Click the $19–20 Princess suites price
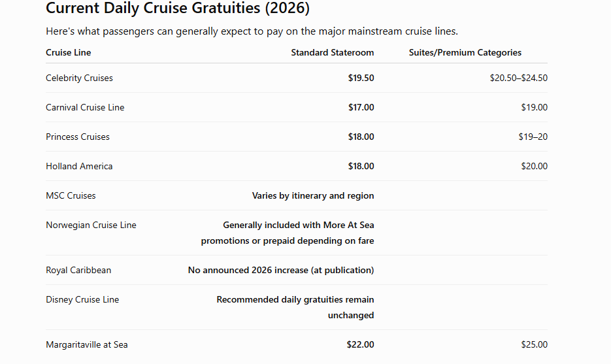The image size is (611, 364). coord(533,137)
